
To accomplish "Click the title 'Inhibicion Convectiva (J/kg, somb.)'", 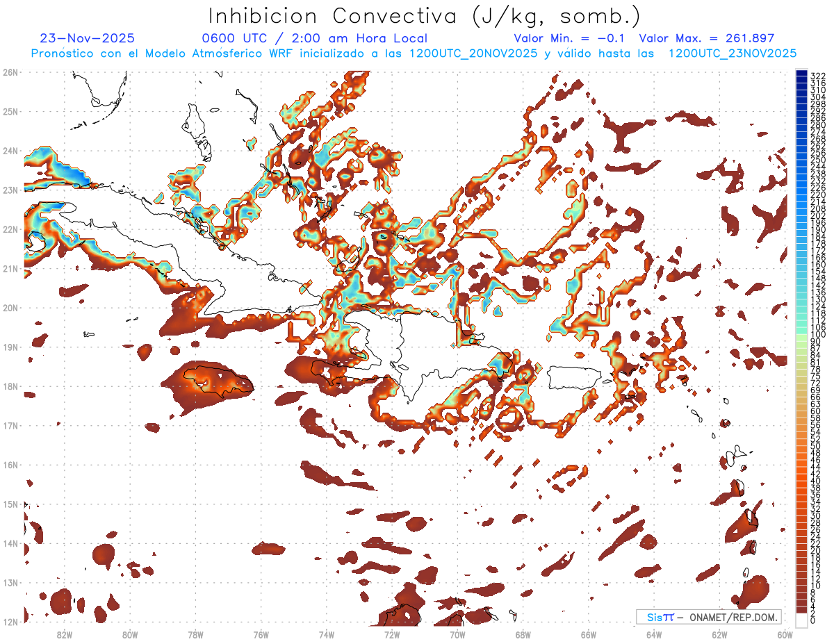I will pyautogui.click(x=425, y=17).
